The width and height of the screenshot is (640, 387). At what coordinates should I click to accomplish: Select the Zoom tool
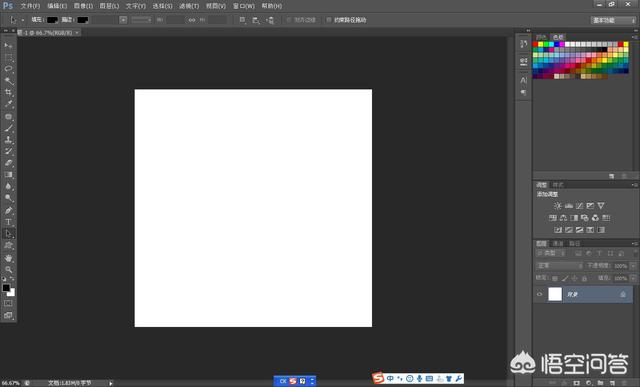tap(8, 269)
